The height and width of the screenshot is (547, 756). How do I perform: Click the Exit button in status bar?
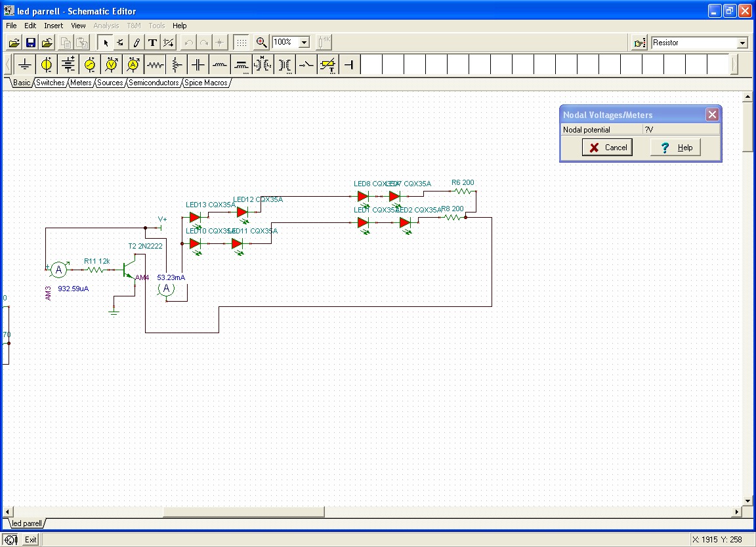pos(30,540)
